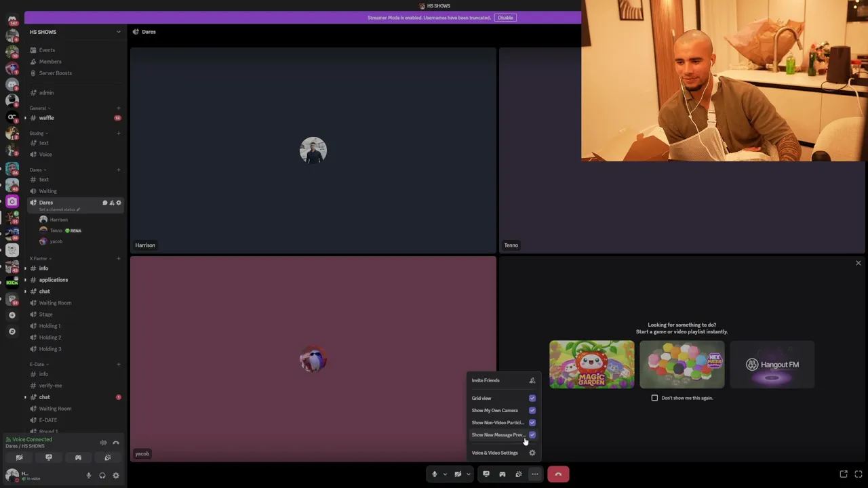This screenshot has height=488, width=868.
Task: Disconnect using Voice Connected panel phone icon
Action: coord(116,443)
